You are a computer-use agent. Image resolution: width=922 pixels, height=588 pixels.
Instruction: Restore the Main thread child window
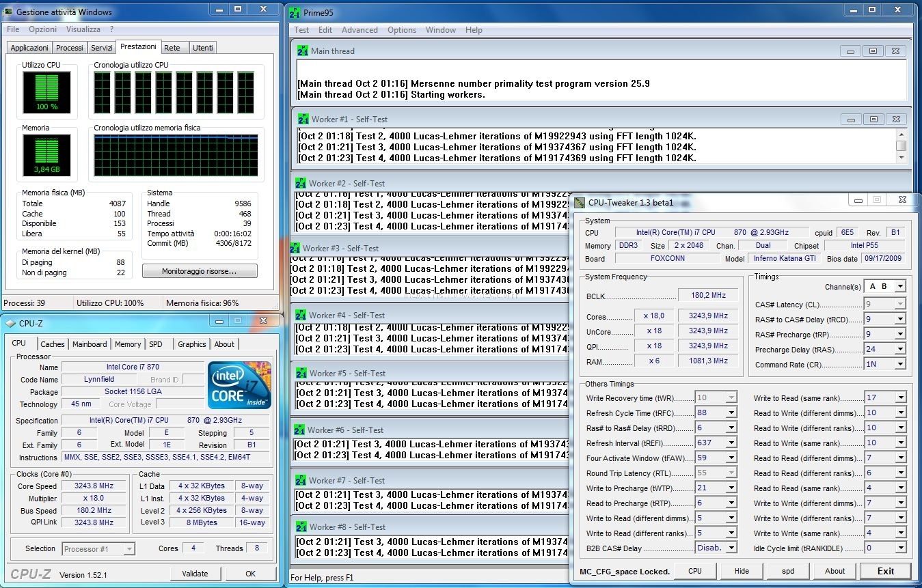point(873,51)
